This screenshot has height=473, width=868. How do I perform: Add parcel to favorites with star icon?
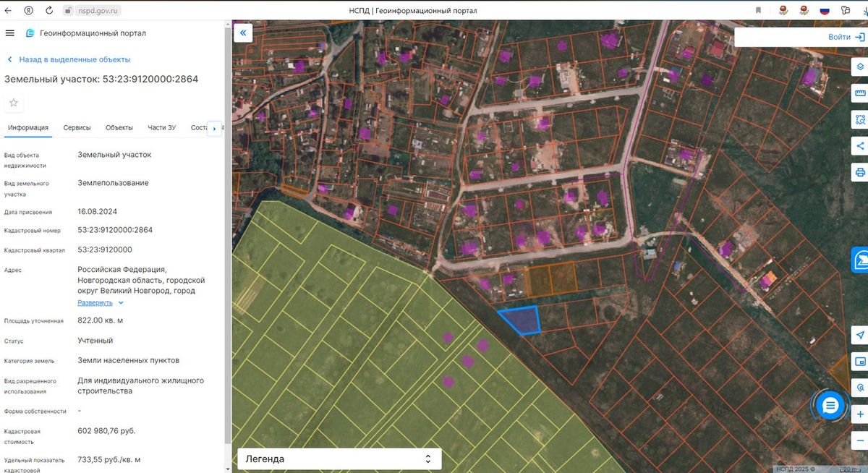[13, 103]
